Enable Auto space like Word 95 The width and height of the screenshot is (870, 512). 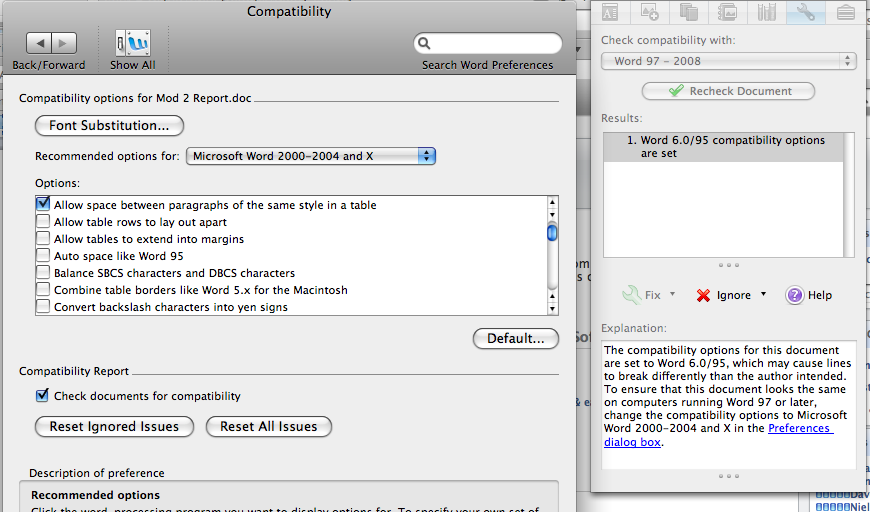pyautogui.click(x=43, y=256)
